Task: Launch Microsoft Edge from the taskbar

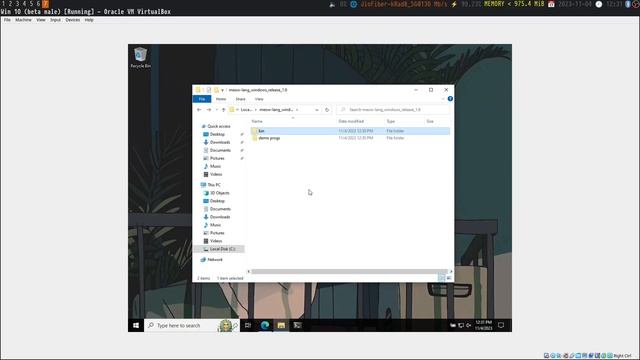Action: [x=265, y=325]
